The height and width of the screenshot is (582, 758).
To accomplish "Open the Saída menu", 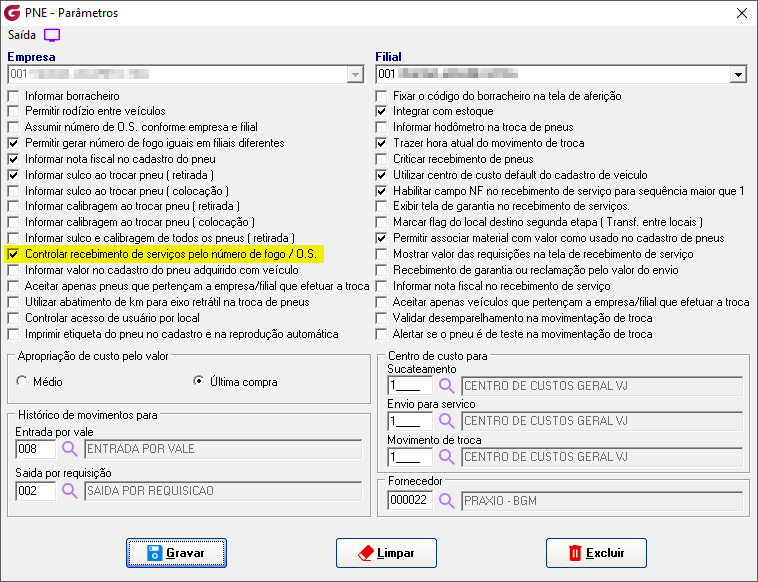I will [22, 35].
